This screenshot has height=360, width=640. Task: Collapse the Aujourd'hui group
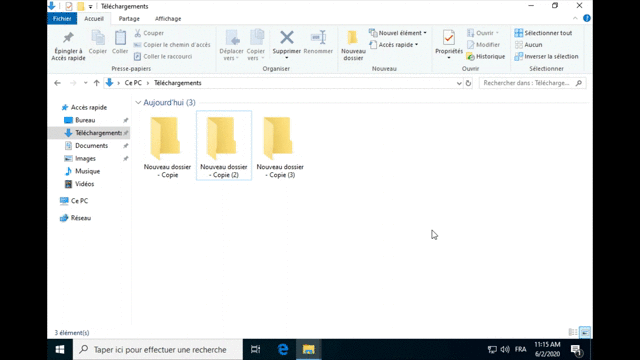[138, 102]
